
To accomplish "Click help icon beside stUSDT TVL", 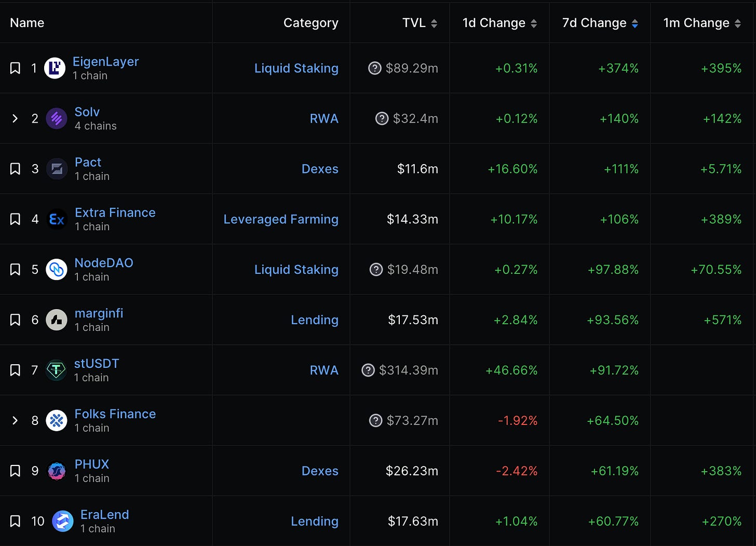I will (x=368, y=370).
